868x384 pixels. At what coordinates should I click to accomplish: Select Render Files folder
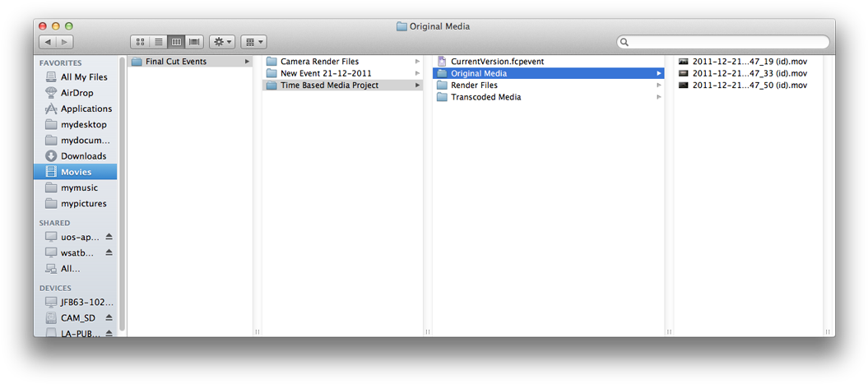point(548,86)
